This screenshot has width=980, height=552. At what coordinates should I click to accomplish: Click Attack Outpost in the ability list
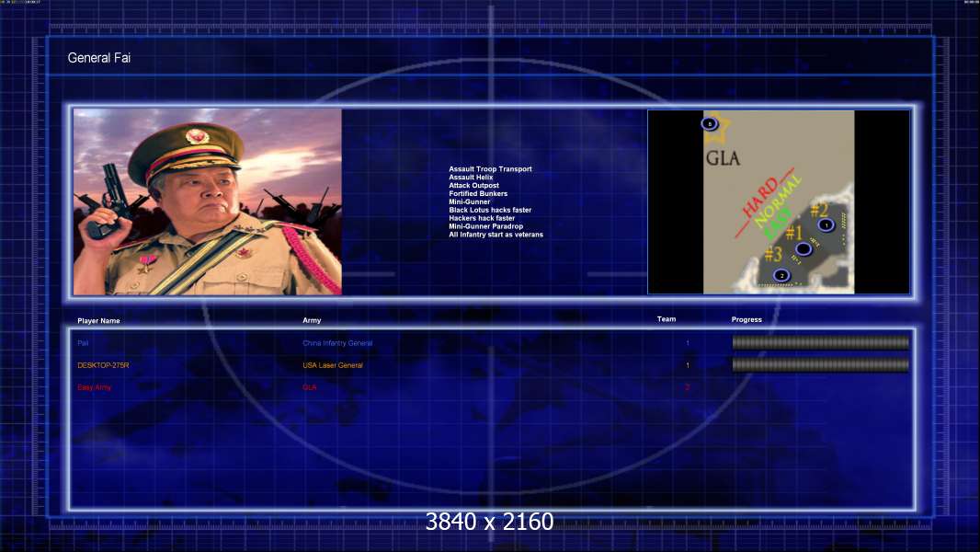pos(473,185)
